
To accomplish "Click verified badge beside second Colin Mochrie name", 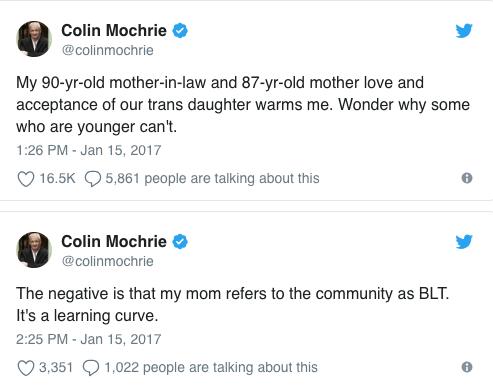I will (180, 242).
